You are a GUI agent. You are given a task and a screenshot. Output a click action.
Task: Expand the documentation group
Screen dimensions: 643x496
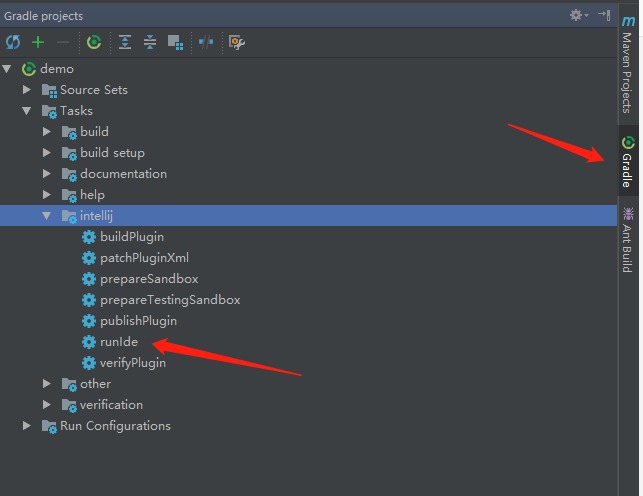tap(47, 173)
